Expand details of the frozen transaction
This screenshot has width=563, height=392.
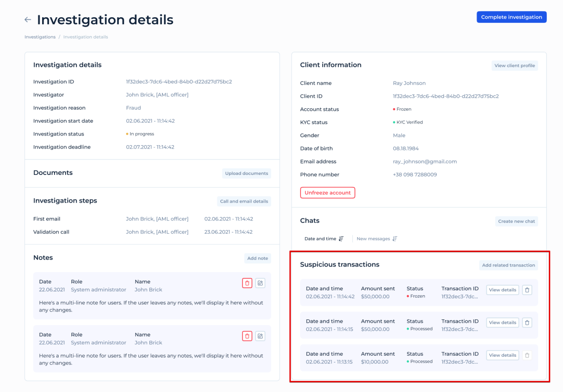[502, 290]
